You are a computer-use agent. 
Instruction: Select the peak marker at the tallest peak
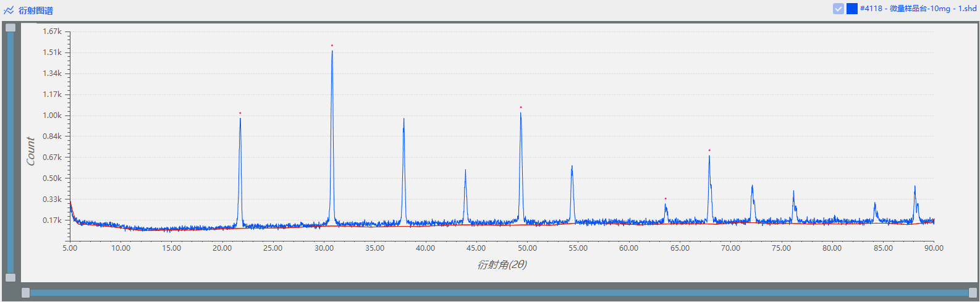332,46
